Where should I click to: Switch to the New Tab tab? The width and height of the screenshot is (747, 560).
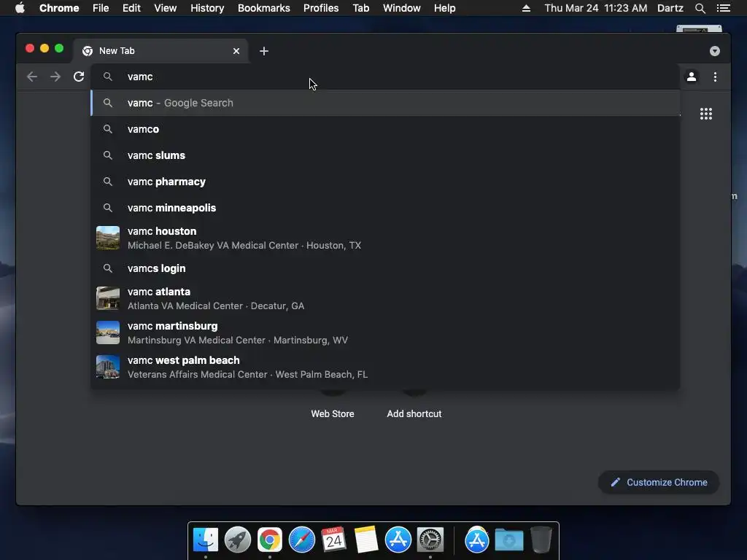[160, 51]
